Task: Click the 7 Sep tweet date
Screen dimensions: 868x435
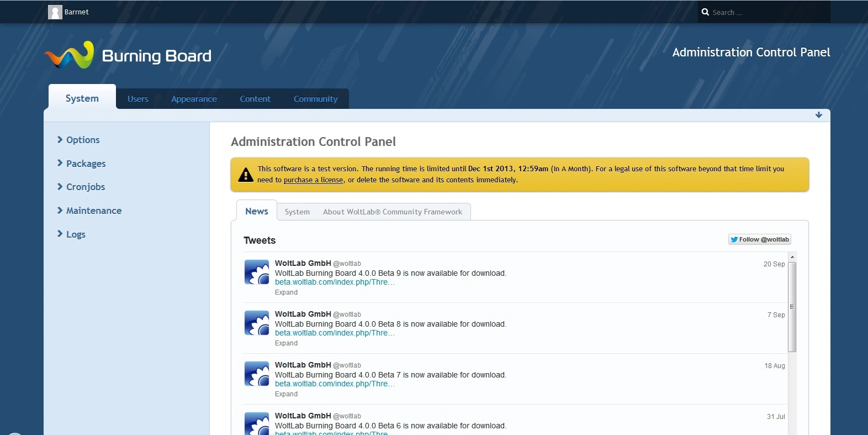Action: 776,315
